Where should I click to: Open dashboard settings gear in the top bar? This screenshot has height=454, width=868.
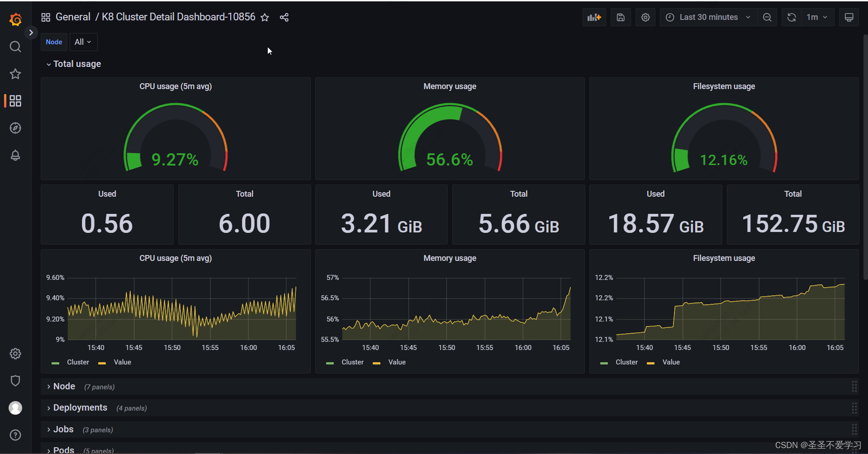coord(645,17)
